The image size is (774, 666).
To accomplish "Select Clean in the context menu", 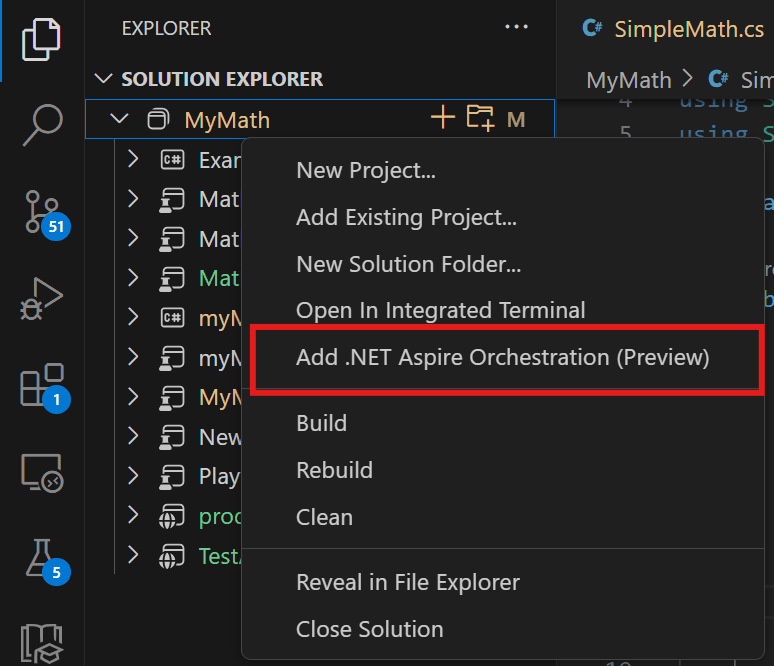I will (503, 517).
